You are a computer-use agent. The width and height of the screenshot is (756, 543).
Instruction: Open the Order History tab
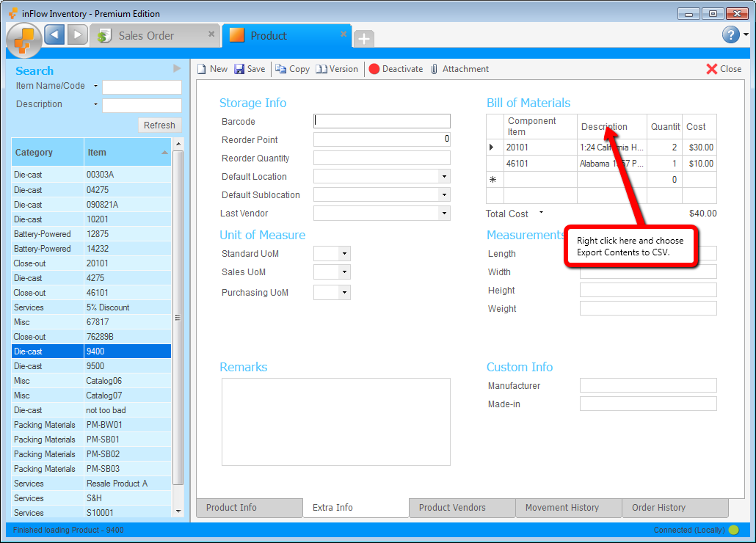coord(675,508)
